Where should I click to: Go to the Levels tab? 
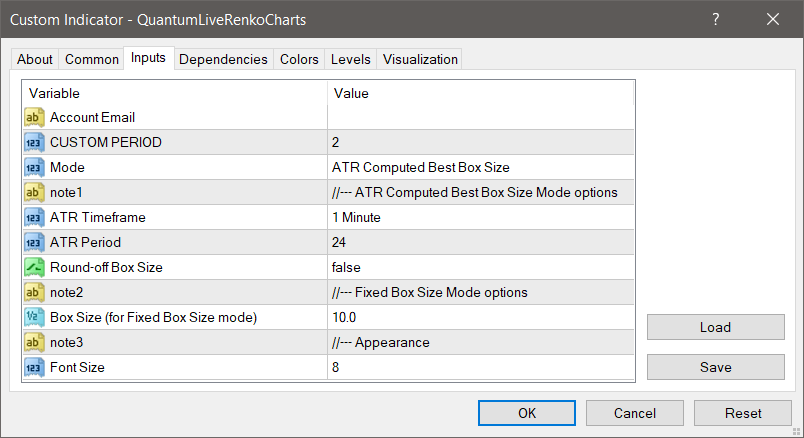click(x=351, y=59)
